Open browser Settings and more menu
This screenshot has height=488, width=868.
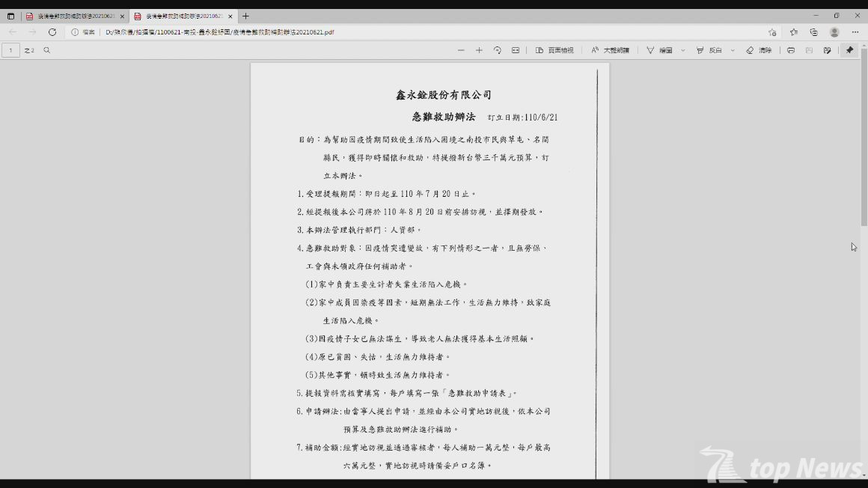[x=855, y=32]
